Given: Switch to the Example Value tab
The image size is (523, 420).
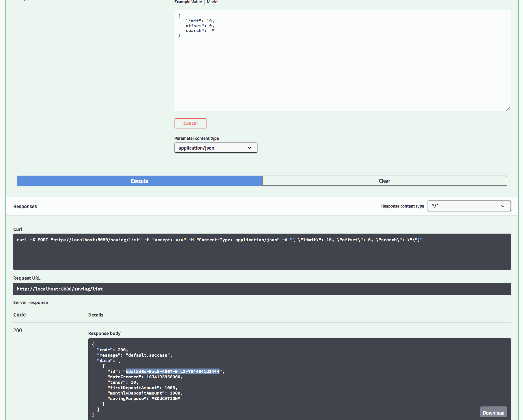Looking at the screenshot, I should 188,2.
